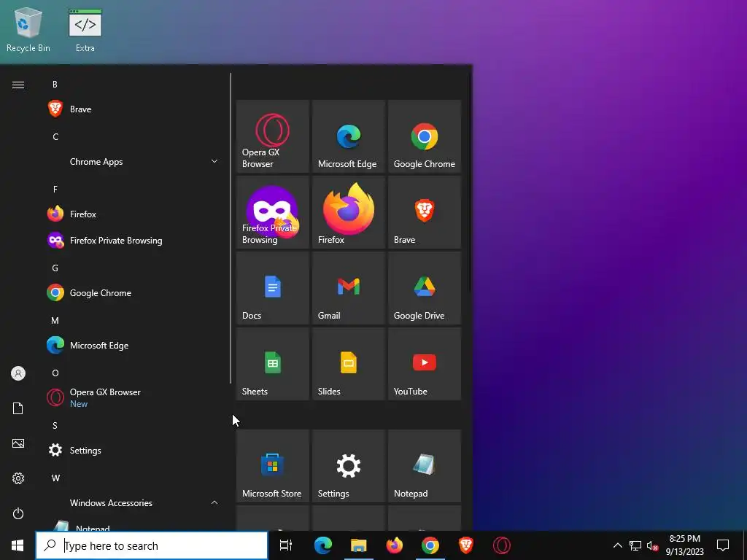Click the Start button on the taskbar
Screen dimensions: 747x560
pos(18,545)
